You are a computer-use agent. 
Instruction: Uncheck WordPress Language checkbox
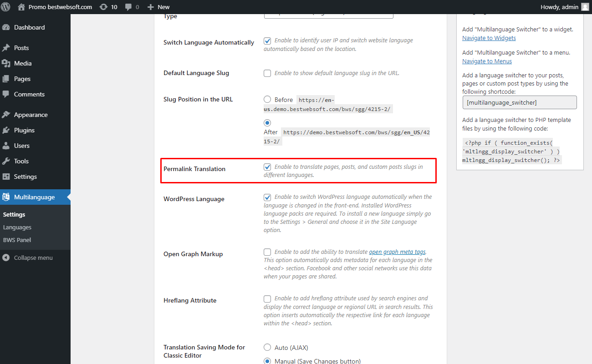click(267, 197)
